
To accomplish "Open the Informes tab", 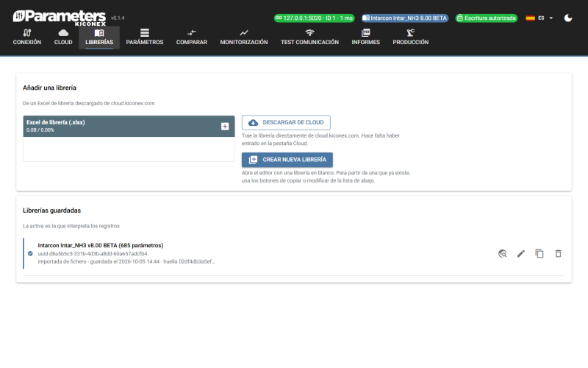I will pos(365,38).
